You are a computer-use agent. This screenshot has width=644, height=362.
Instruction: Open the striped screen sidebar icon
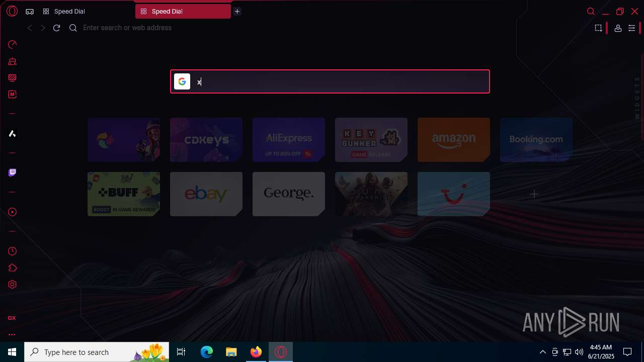click(x=12, y=78)
